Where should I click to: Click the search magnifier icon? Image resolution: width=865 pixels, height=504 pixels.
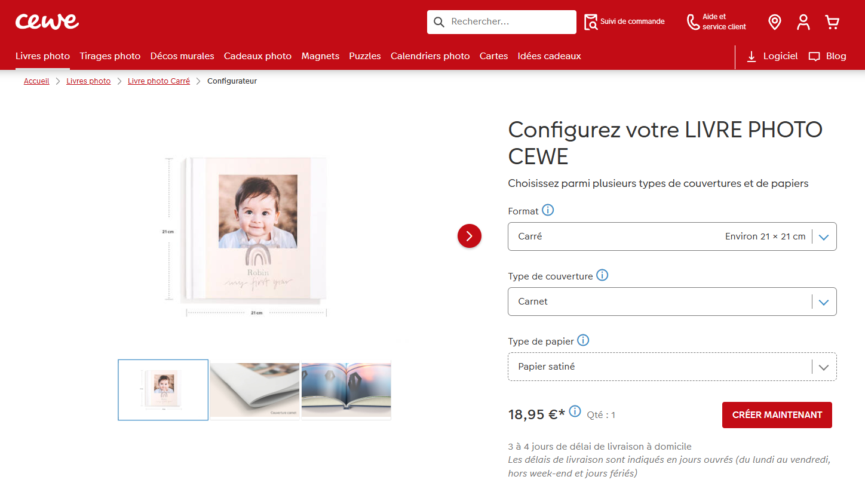pos(439,22)
